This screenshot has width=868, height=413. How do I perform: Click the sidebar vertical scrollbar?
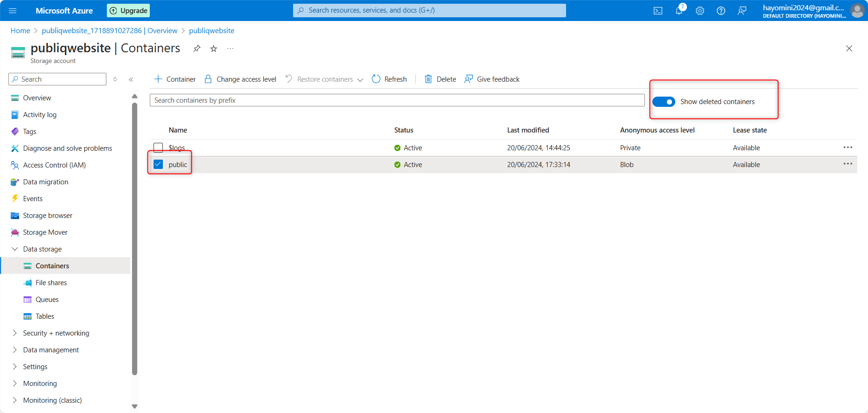pos(134,238)
